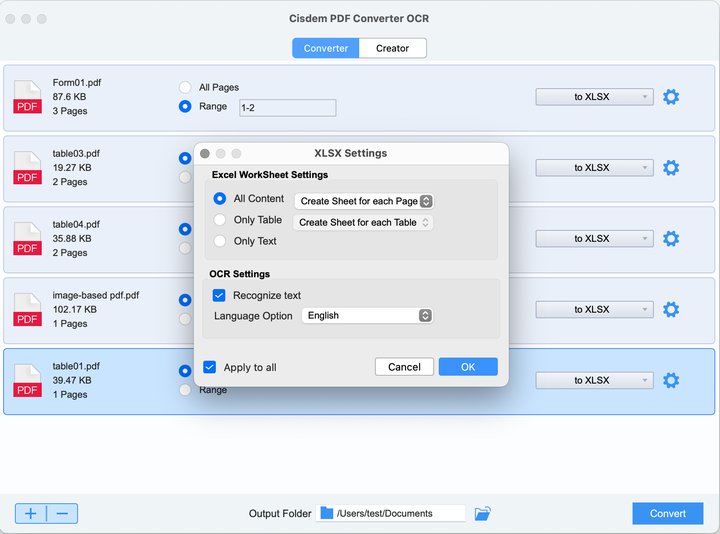Image resolution: width=720 pixels, height=534 pixels.
Task: Click the Convert button
Action: click(668, 513)
